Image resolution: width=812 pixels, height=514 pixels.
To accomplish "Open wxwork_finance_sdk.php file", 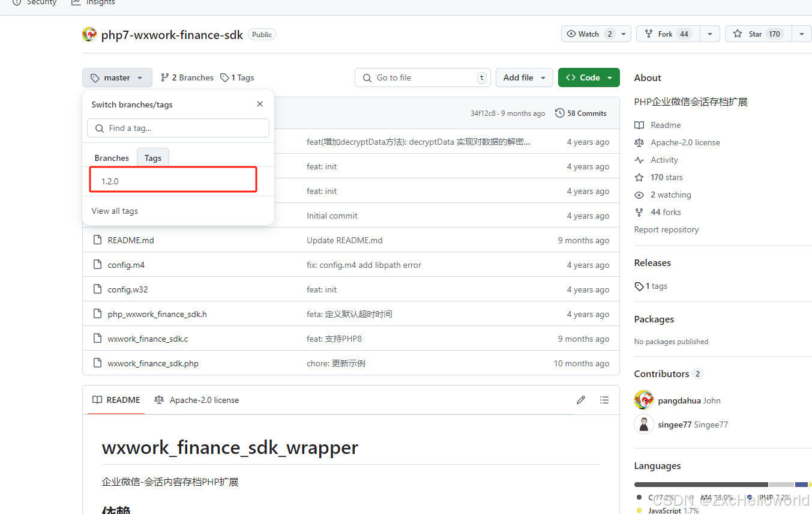I will [153, 363].
